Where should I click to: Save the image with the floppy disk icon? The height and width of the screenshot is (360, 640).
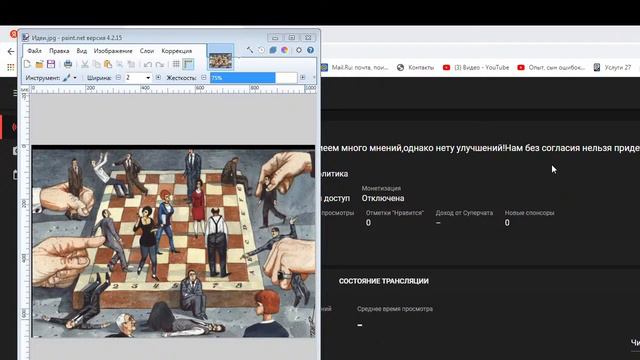coord(51,64)
